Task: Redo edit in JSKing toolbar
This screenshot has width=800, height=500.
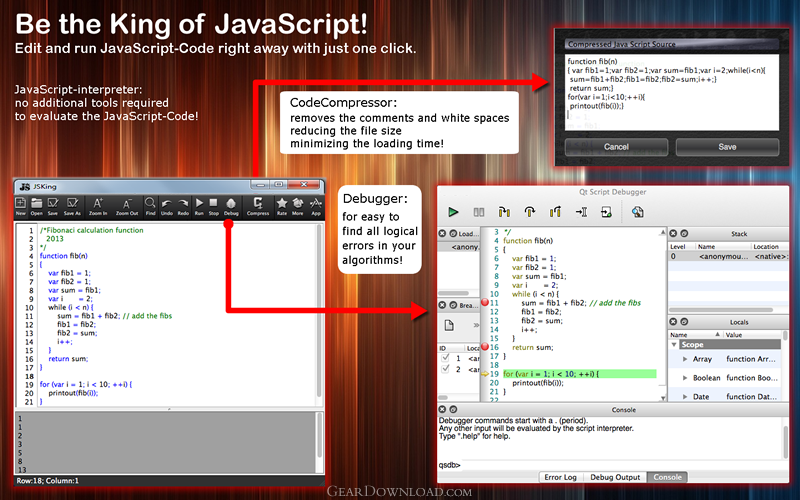Action: pos(183,206)
